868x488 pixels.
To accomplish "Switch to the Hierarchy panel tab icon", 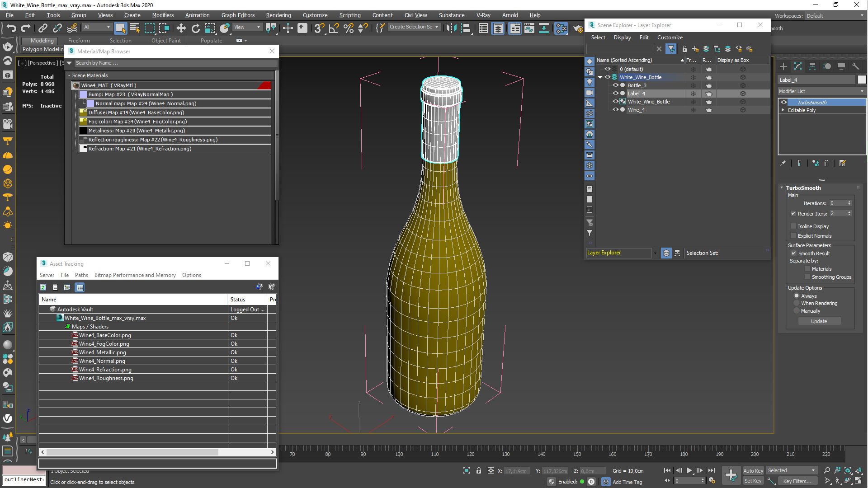I will click(x=812, y=66).
